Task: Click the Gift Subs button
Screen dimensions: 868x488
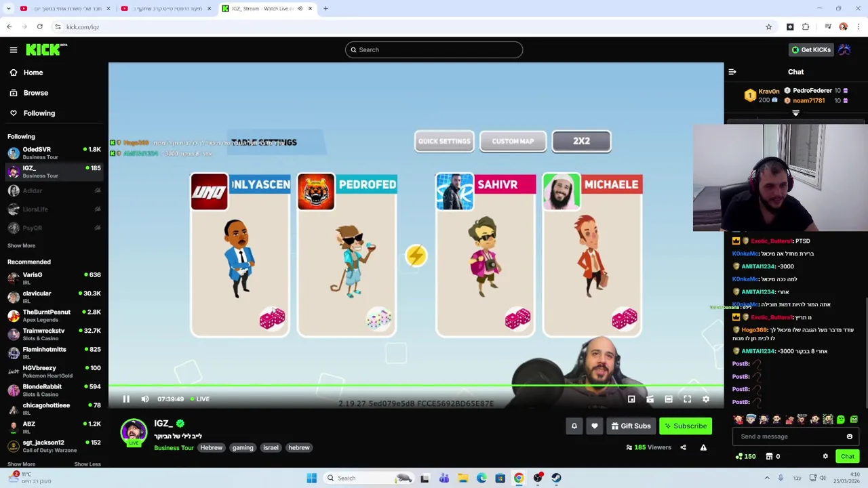Action: coord(631,426)
